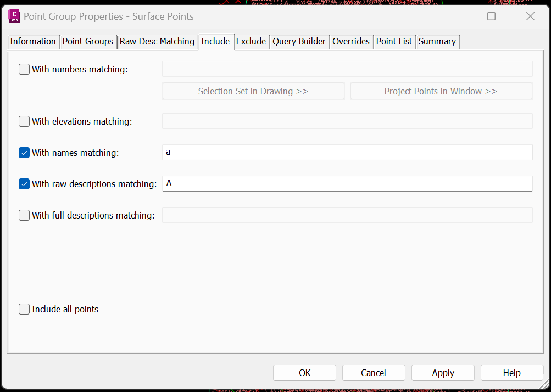Uncheck With raw descriptions matching

[24, 184]
